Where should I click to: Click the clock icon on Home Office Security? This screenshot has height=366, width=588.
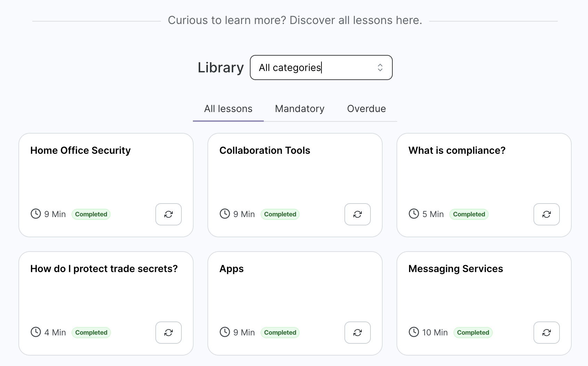point(35,214)
